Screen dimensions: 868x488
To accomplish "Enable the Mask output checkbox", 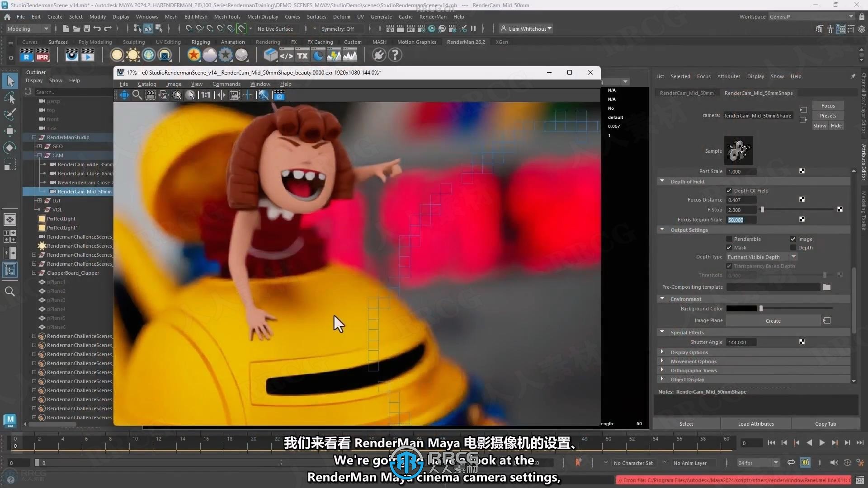I will click(x=728, y=247).
